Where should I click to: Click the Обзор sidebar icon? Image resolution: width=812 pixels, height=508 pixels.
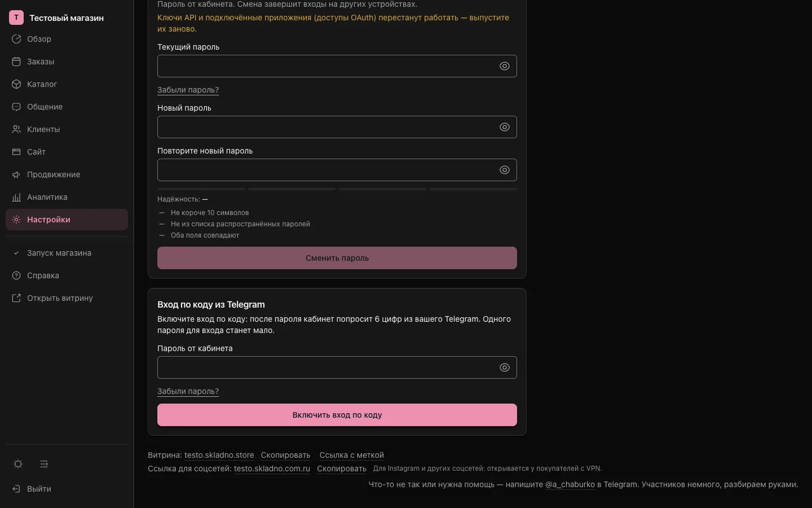point(16,39)
